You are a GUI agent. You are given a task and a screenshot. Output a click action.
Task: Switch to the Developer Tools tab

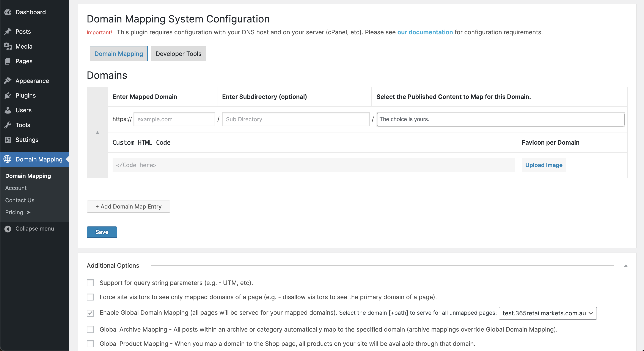[178, 53]
